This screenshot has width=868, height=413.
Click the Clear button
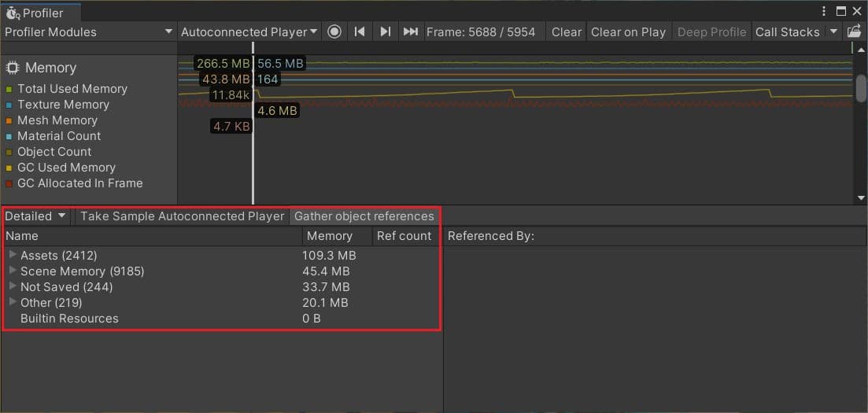(x=566, y=32)
